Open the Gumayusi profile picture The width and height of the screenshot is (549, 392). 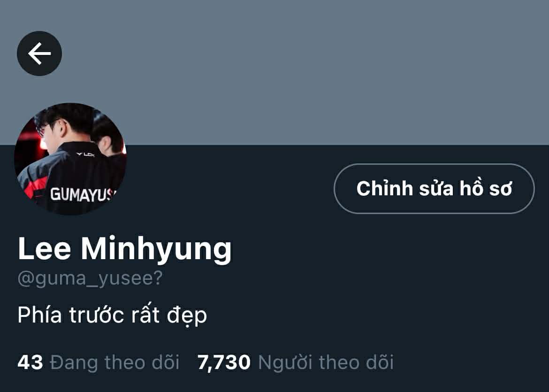pos(70,159)
